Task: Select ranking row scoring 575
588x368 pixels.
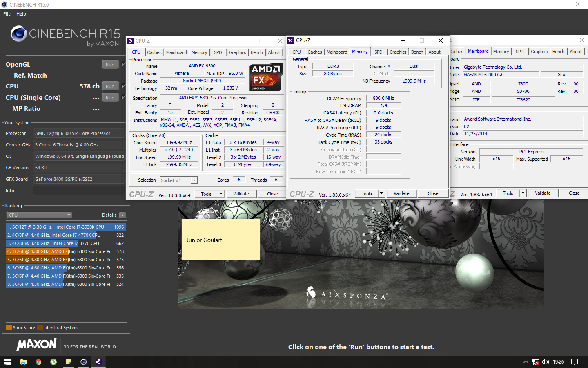Action: pos(66,260)
